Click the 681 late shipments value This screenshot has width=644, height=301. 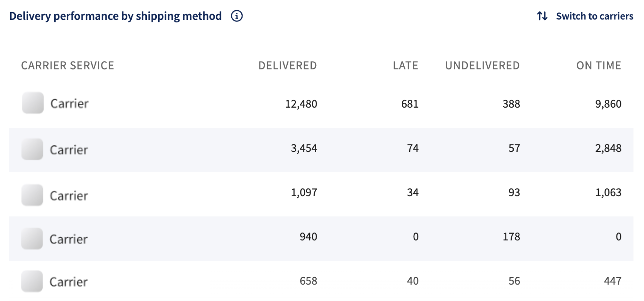tap(410, 103)
